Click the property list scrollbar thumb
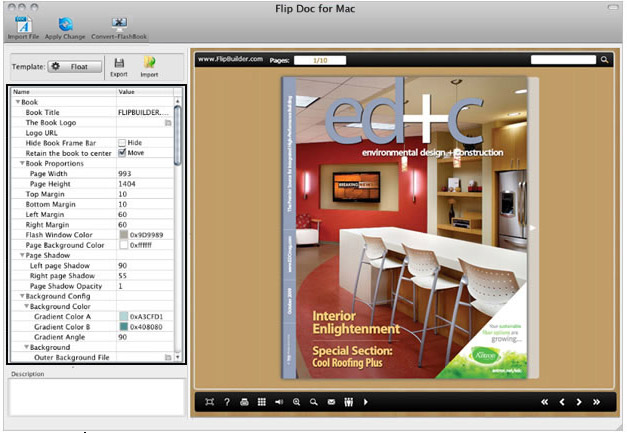 pyautogui.click(x=178, y=136)
